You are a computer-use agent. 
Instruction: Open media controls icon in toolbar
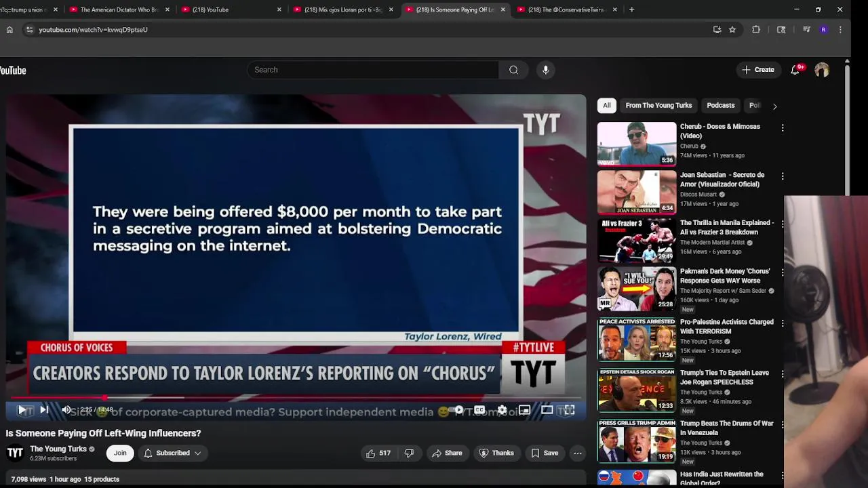806,30
